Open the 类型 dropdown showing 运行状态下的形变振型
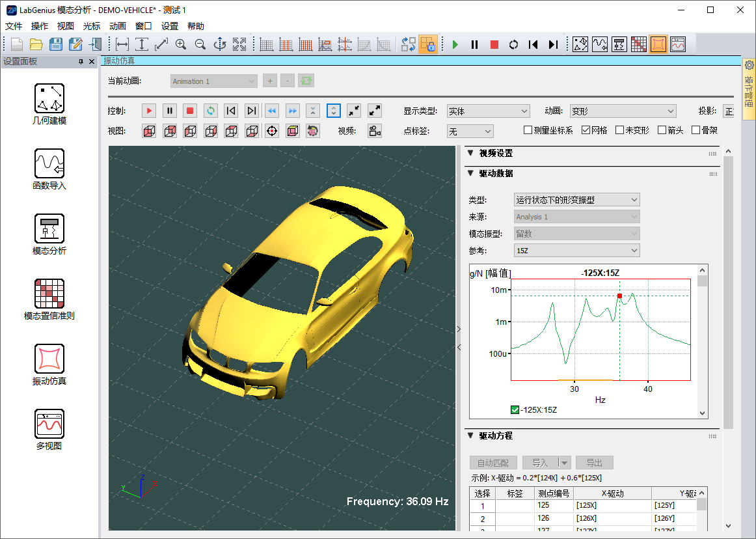This screenshot has width=756, height=539. pyautogui.click(x=577, y=200)
